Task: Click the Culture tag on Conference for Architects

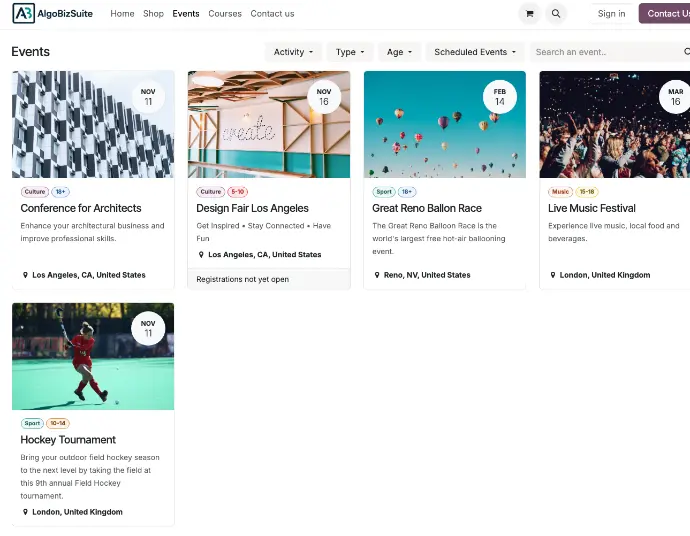Action: 34,192
